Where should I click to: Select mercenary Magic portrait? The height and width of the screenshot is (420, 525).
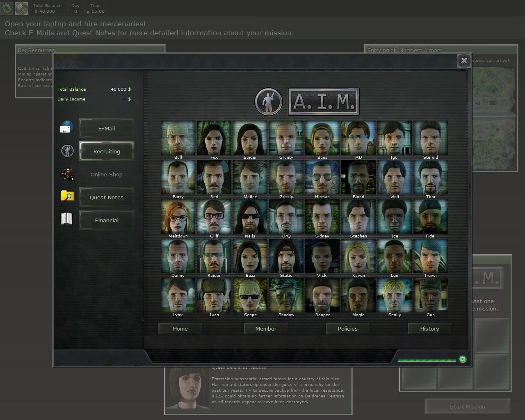(x=358, y=295)
